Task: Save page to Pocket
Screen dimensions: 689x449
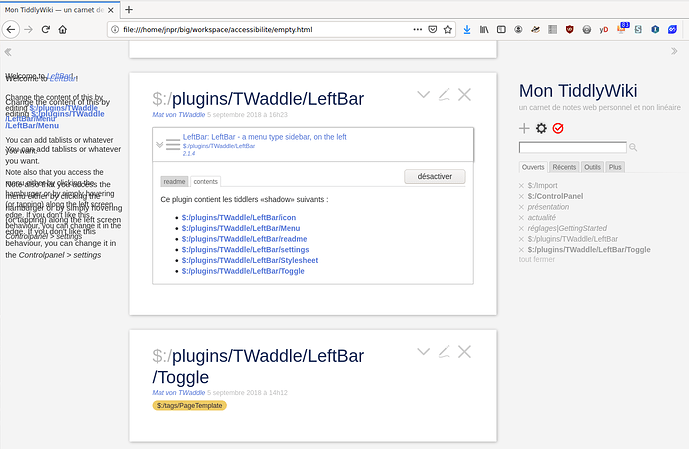Action: [x=432, y=29]
